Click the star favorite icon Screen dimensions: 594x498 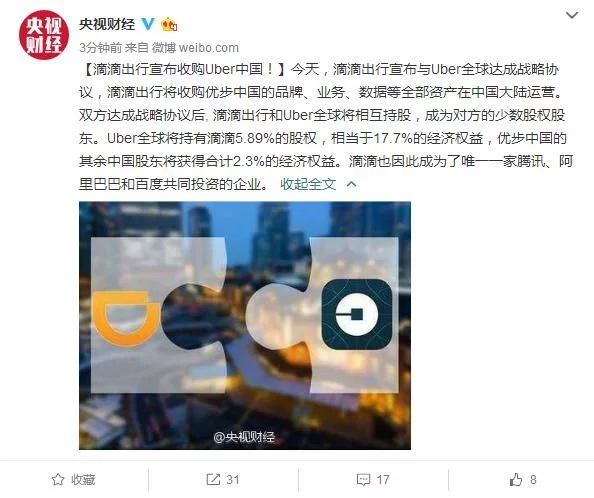click(58, 479)
